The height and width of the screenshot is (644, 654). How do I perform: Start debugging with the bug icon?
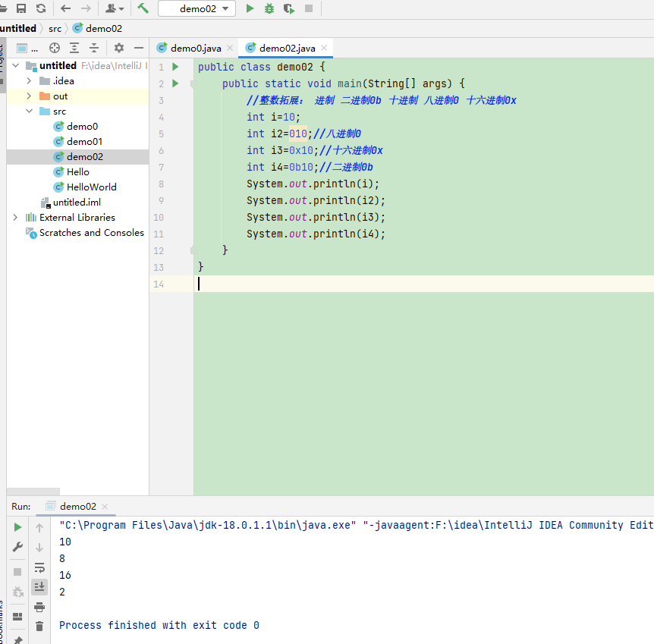269,8
